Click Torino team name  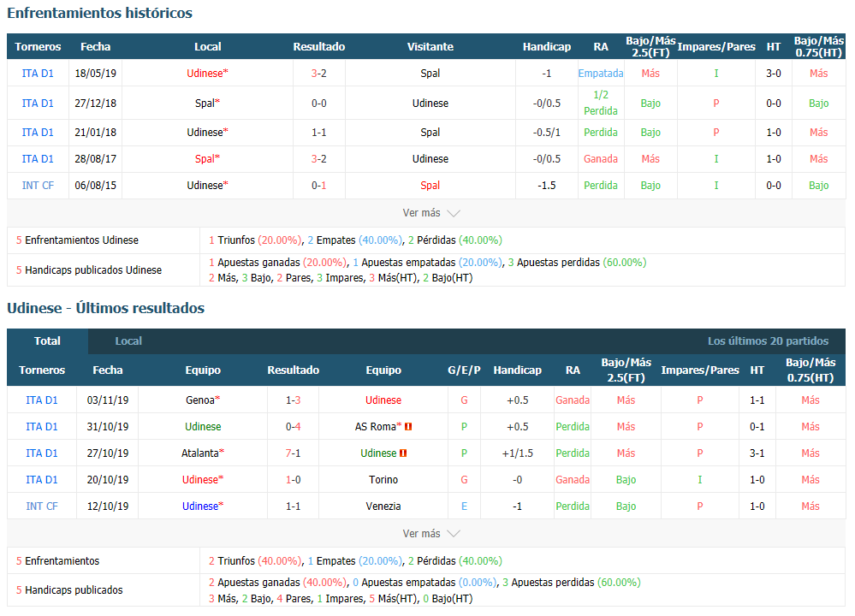coord(383,480)
